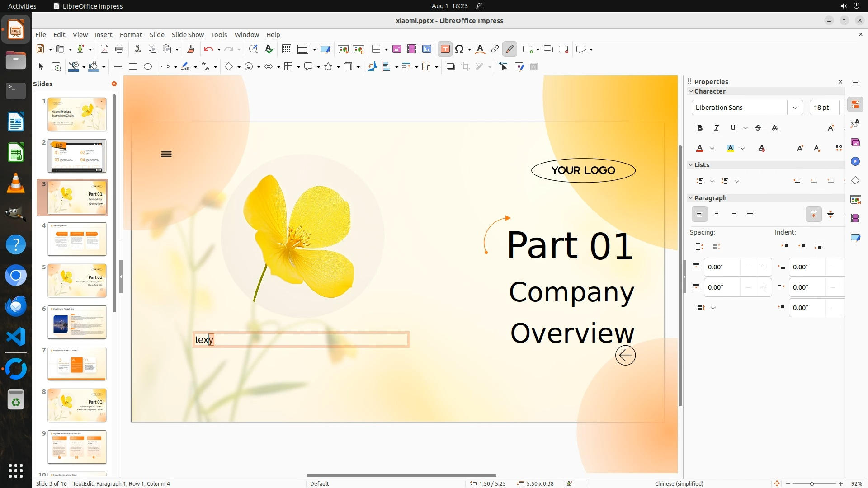Image resolution: width=868 pixels, height=488 pixels.
Task: Open the Liberation Sans font dropdown
Action: tap(795, 108)
